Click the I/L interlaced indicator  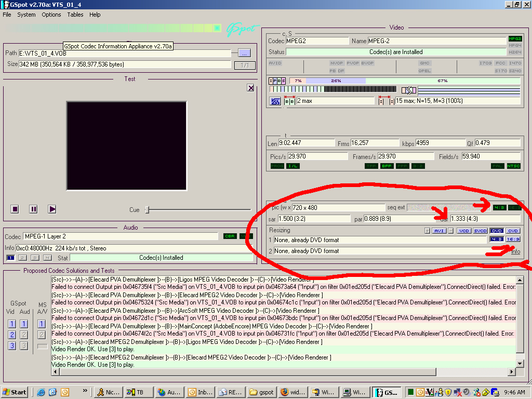(x=293, y=166)
